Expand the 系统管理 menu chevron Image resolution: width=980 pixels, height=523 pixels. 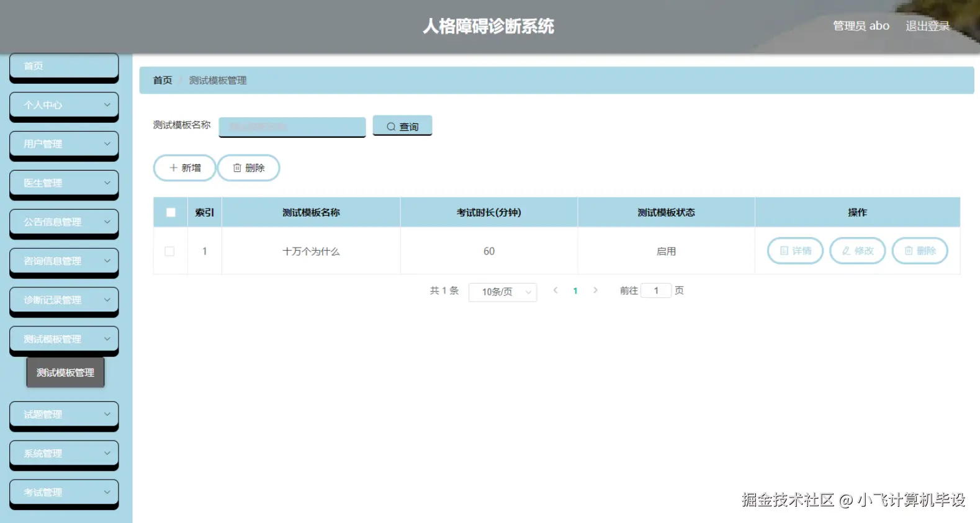(x=107, y=453)
